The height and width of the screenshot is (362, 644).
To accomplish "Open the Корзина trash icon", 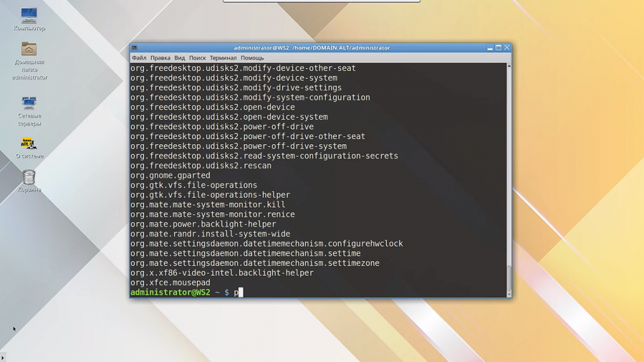I will tap(29, 181).
